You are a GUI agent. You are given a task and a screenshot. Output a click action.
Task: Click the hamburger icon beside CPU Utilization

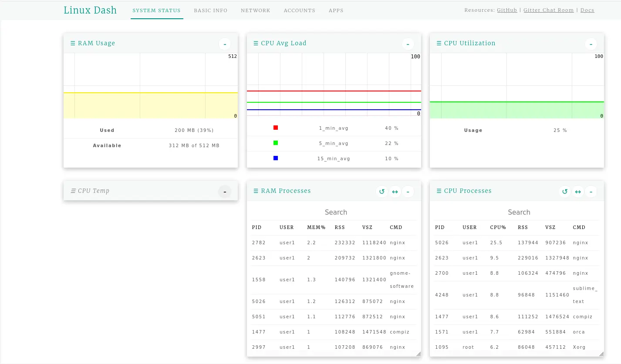pos(439,44)
